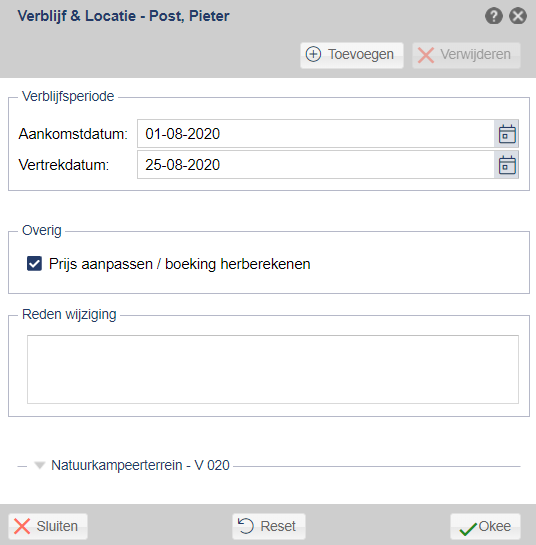Click the circular arrow Reset icon
This screenshot has width=536, height=545.
click(246, 526)
